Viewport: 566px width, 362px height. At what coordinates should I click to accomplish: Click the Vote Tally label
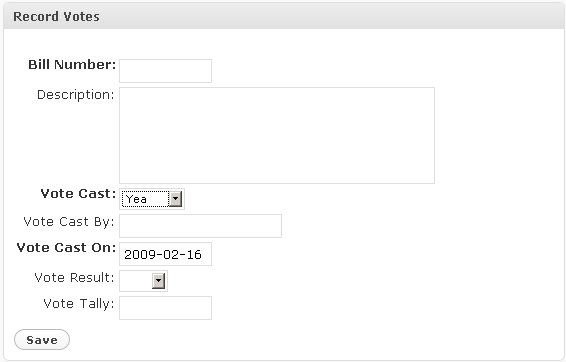[79, 304]
